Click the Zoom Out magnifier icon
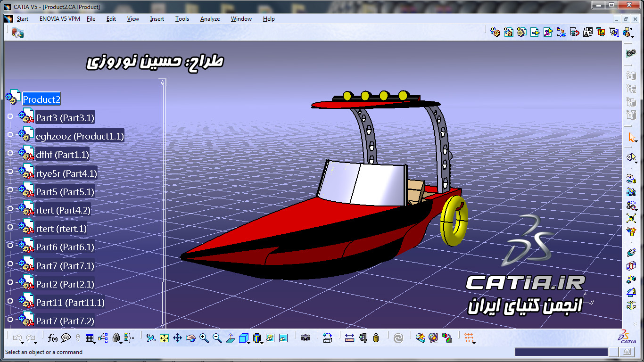Image resolution: width=644 pixels, height=362 pixels. [x=217, y=337]
